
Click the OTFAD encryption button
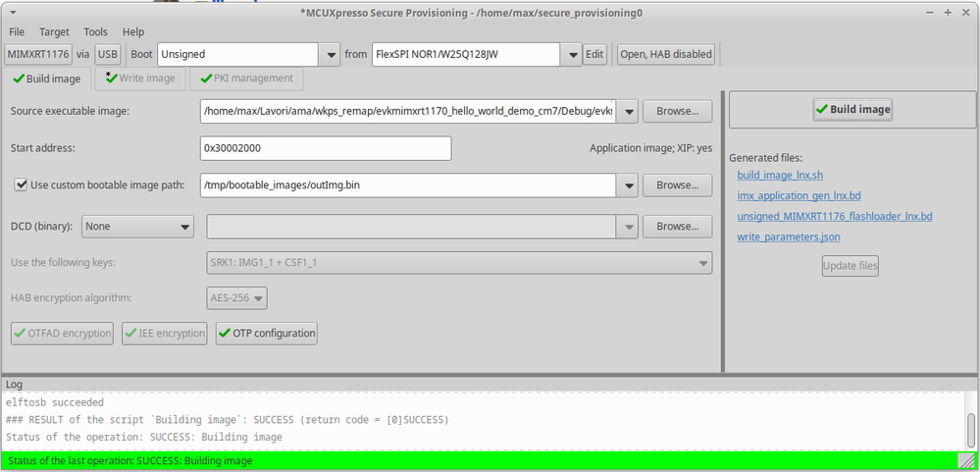click(x=63, y=334)
